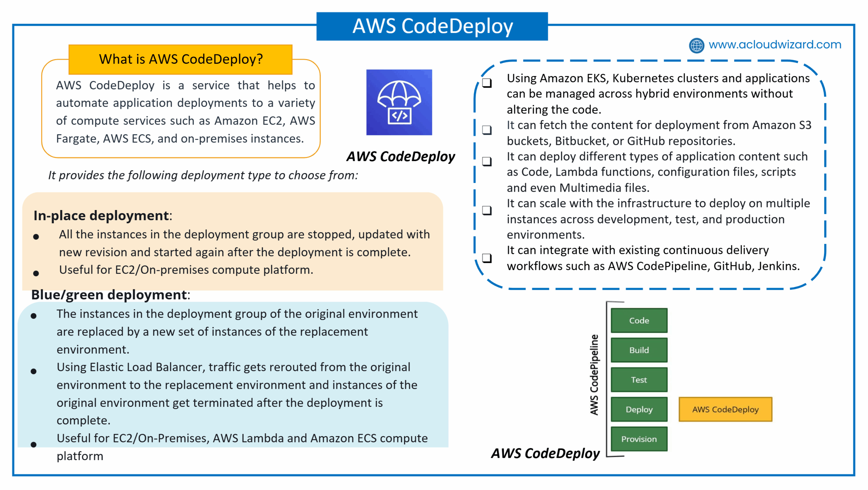Click the 'What is AWS CodeDeploy?' yellow heading
This screenshot has height=490, width=868.
click(180, 59)
